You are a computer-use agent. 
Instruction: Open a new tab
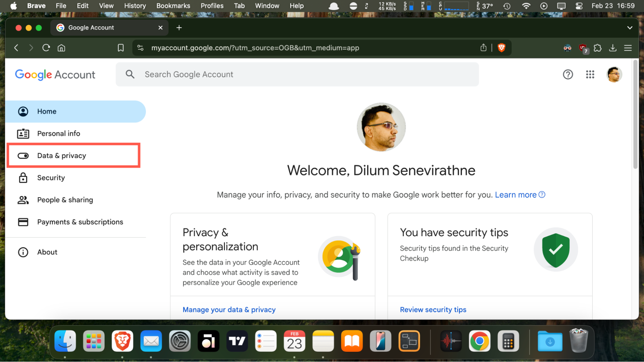click(x=179, y=28)
